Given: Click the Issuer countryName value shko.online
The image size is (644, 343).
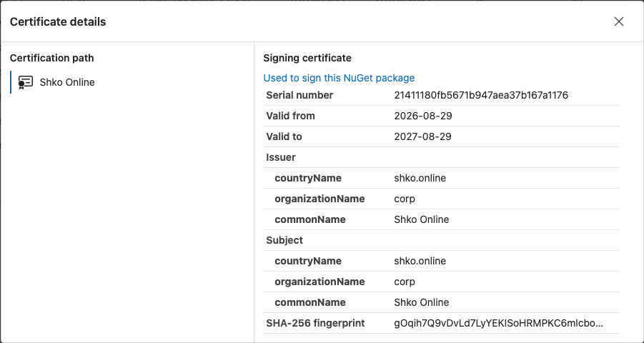Looking at the screenshot, I should 420,178.
